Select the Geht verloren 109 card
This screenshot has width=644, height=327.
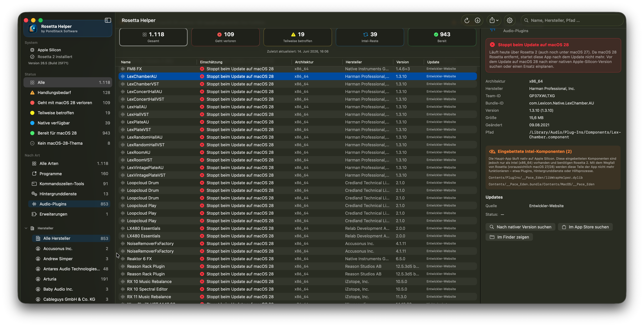pyautogui.click(x=225, y=37)
